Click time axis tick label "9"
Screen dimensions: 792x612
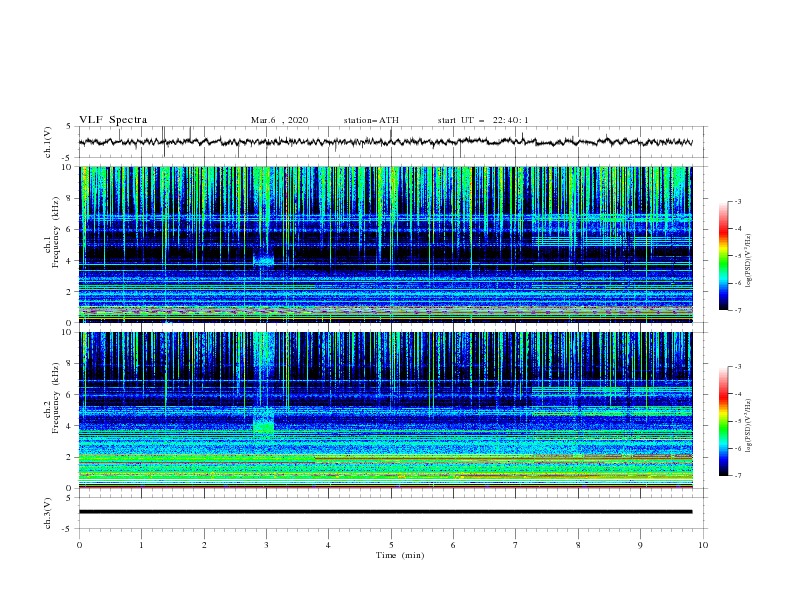[x=640, y=545]
